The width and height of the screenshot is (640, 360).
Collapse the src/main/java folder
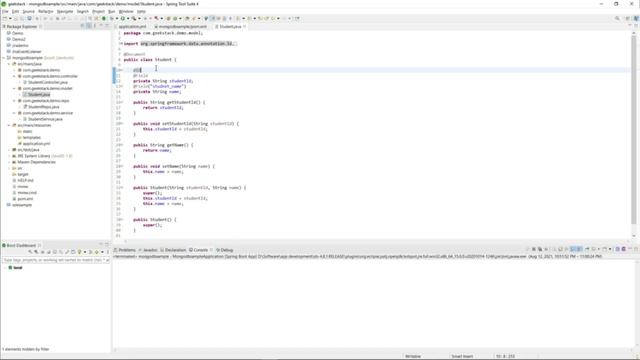[x=9, y=64]
